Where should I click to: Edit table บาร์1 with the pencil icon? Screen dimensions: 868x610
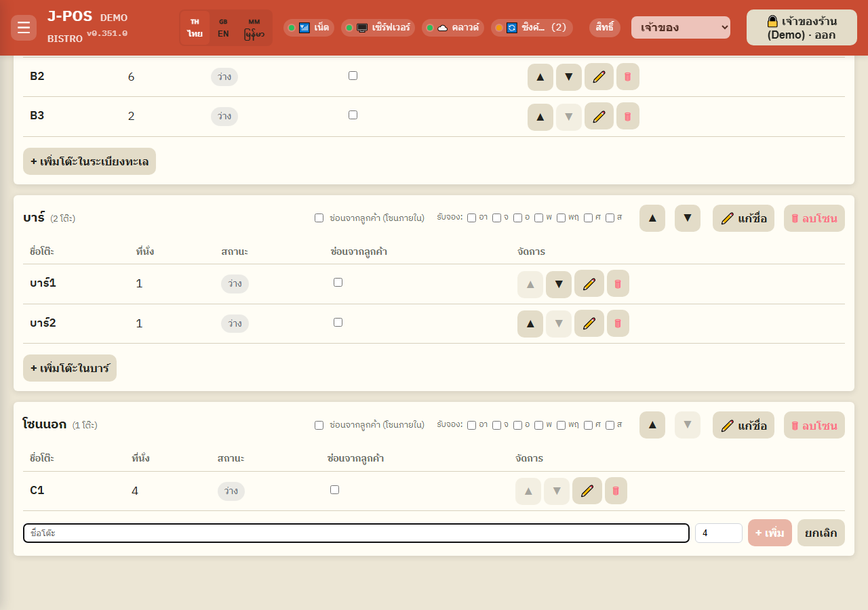(589, 284)
